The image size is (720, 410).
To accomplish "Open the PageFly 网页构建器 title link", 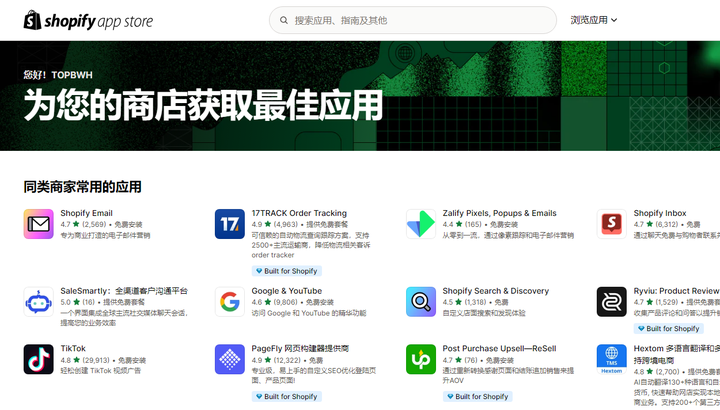I will point(300,348).
